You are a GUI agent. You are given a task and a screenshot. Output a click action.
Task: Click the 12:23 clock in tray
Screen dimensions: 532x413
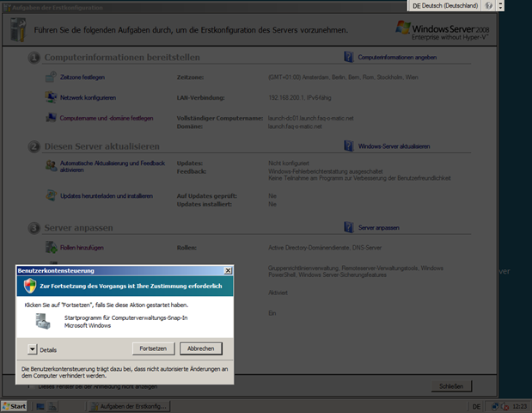click(x=519, y=406)
